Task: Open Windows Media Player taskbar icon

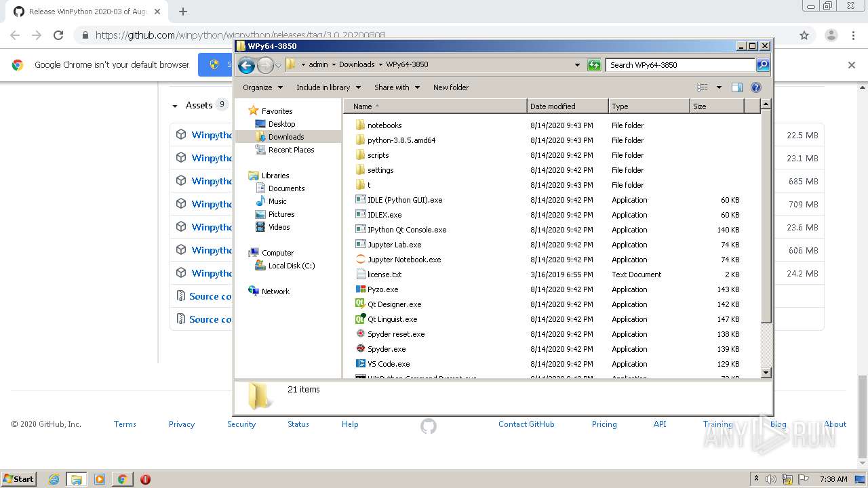Action: coord(100,479)
